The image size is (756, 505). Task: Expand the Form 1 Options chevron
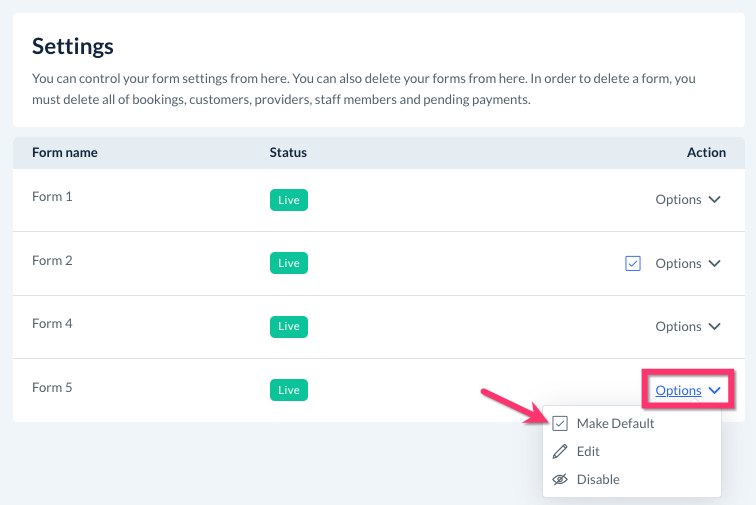715,199
